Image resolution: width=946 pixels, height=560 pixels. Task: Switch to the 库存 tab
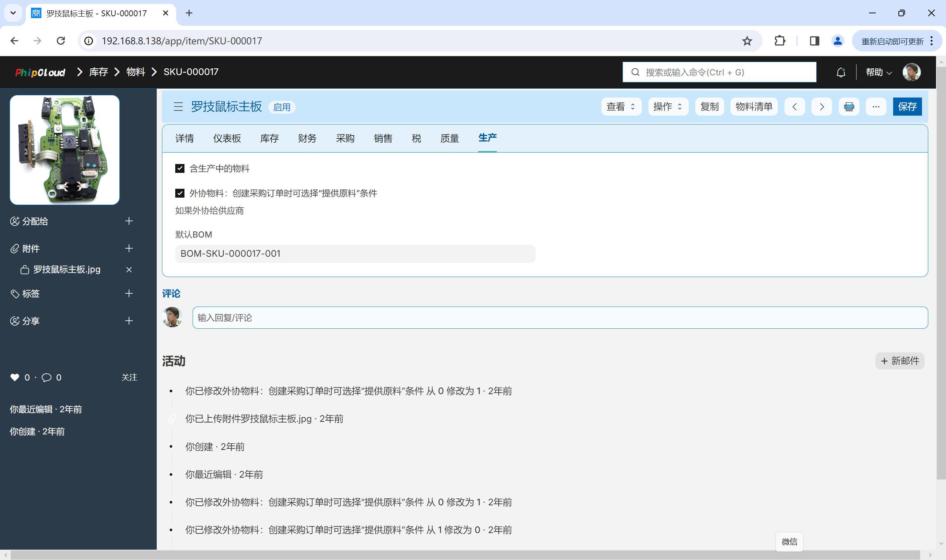269,139
